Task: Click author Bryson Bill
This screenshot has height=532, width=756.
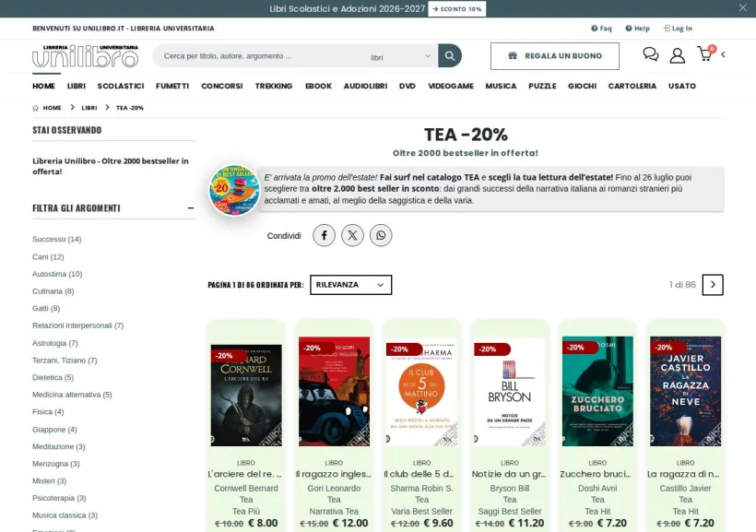Action: coord(510,489)
